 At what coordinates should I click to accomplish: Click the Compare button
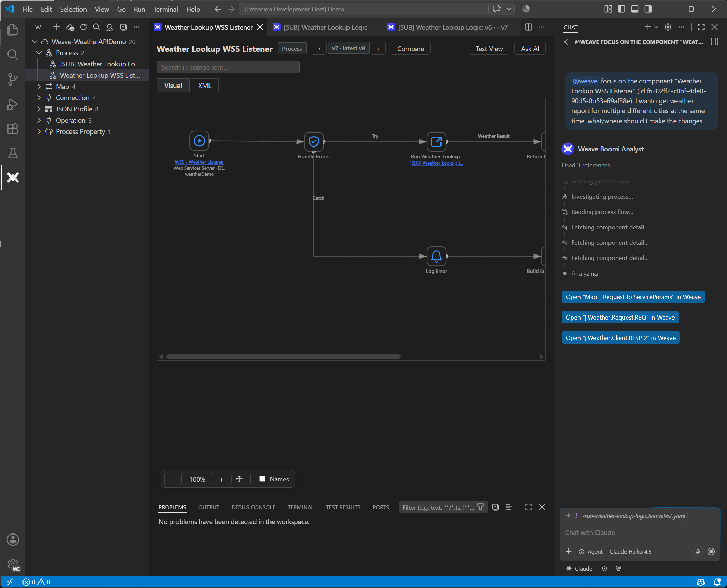411,48
